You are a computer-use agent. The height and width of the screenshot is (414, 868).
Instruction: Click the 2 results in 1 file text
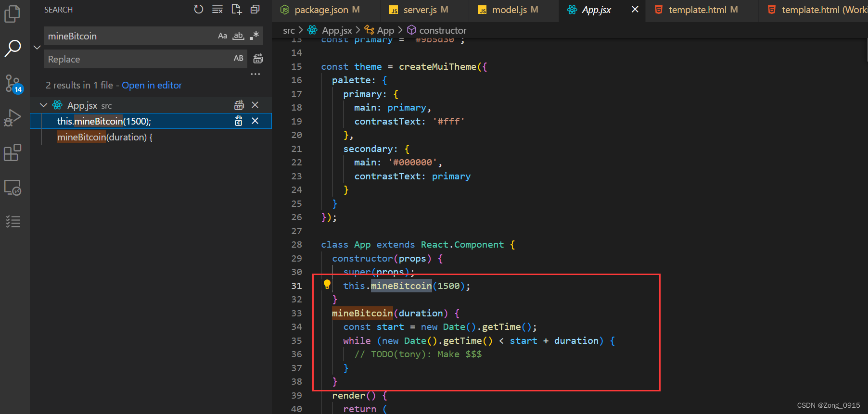point(79,85)
